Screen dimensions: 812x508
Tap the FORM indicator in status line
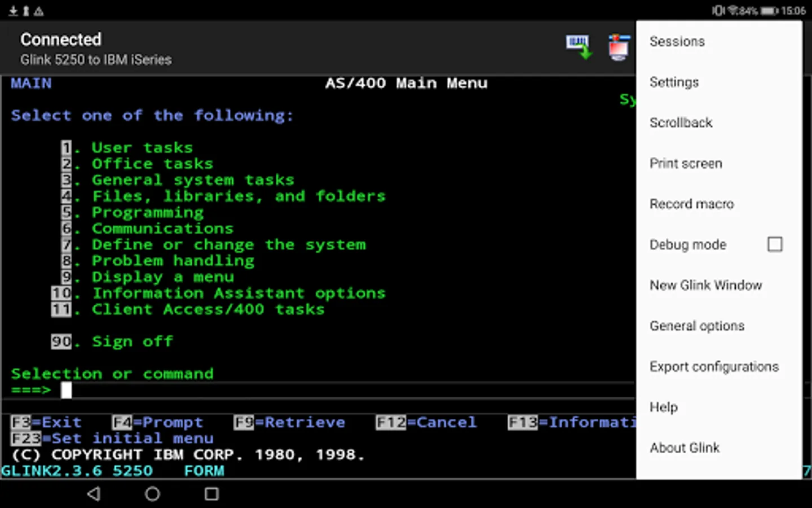pyautogui.click(x=204, y=471)
